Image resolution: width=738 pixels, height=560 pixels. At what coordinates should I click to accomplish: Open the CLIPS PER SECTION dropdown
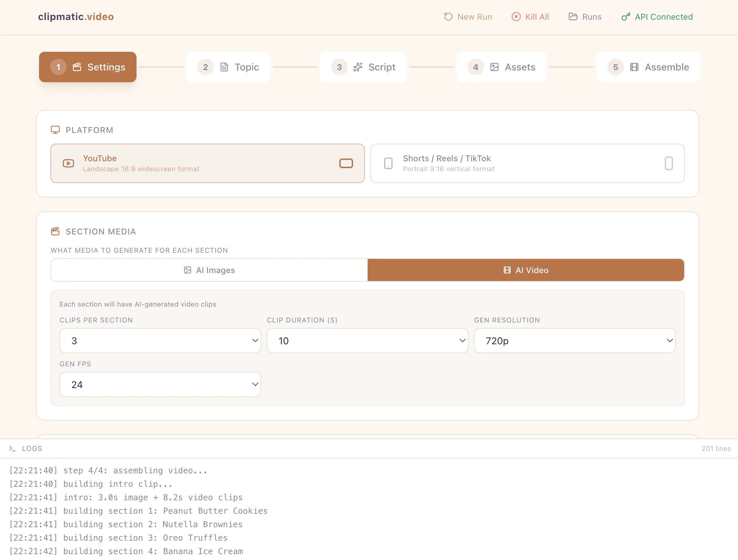click(x=160, y=341)
